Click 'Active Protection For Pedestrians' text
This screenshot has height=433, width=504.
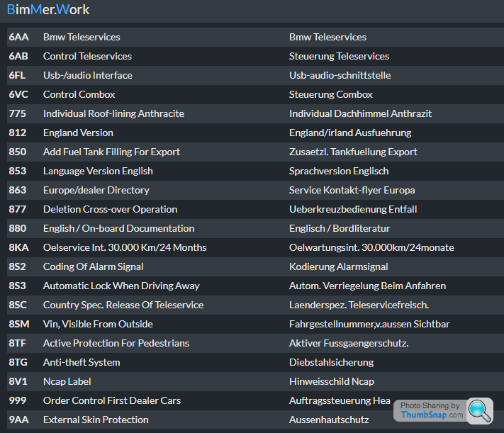pyautogui.click(x=116, y=343)
